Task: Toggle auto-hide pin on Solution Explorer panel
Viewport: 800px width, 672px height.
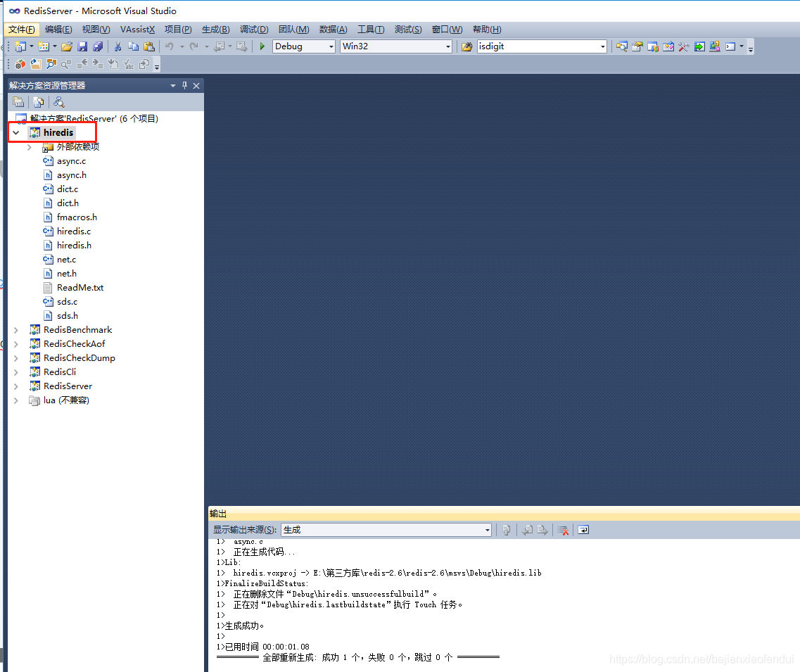Action: [x=184, y=85]
